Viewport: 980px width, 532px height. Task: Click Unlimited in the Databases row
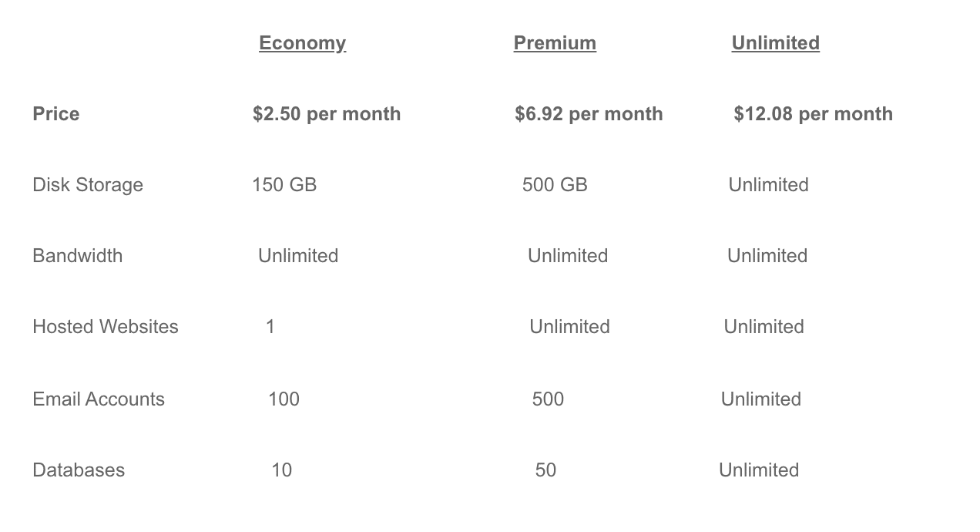click(759, 470)
